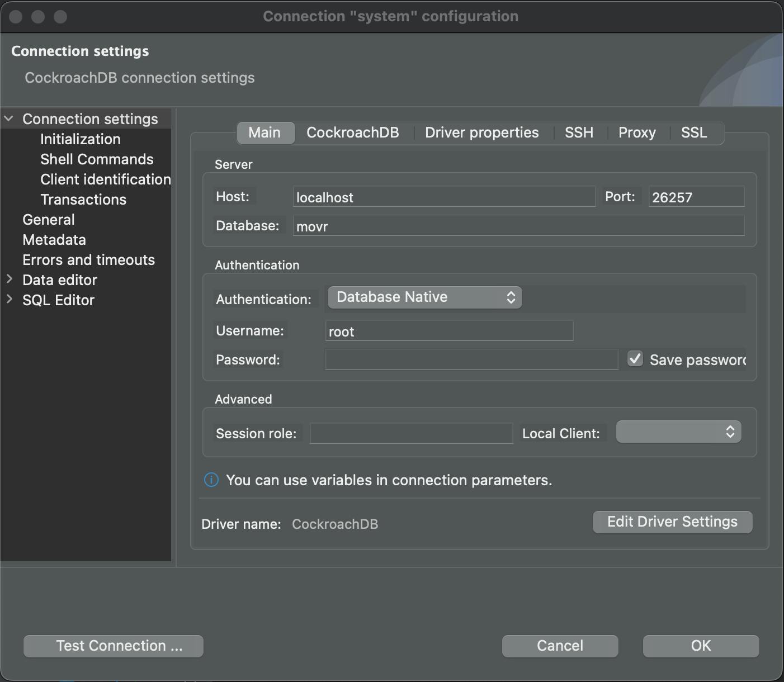Viewport: 784px width, 682px height.
Task: Open the Errors and timeouts settings
Action: coord(88,259)
